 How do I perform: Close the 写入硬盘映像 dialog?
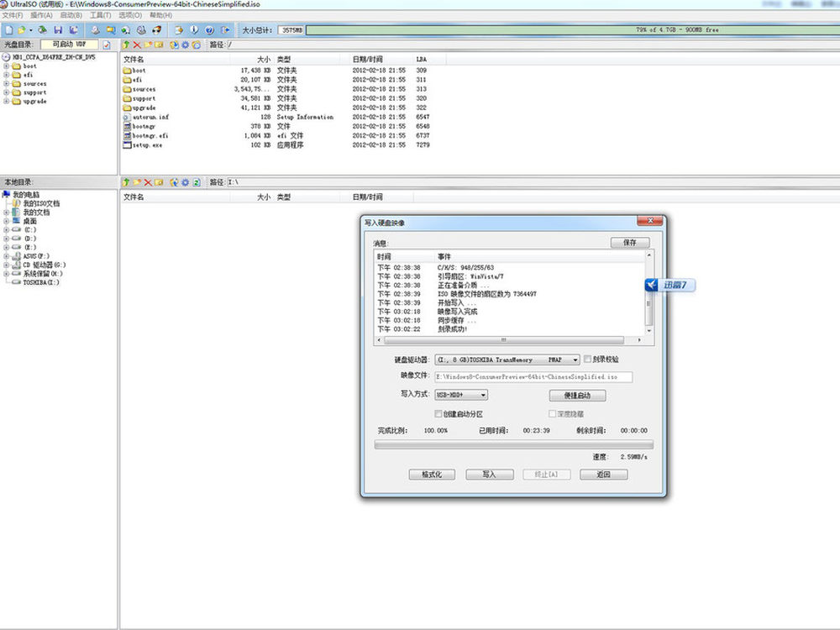tap(650, 221)
